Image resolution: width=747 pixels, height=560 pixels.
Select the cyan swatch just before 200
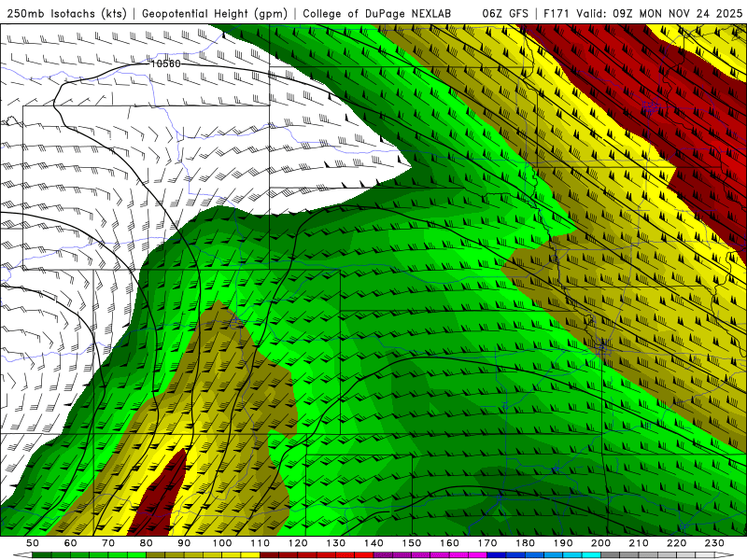pyautogui.click(x=591, y=555)
